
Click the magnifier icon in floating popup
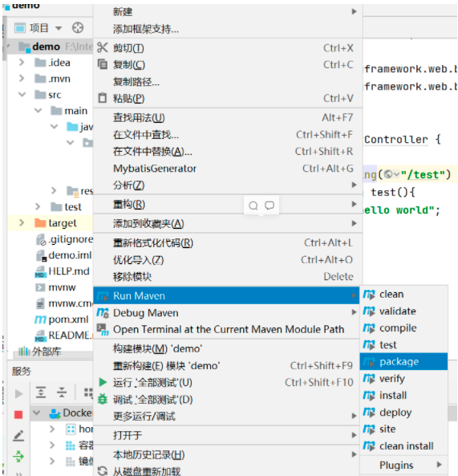253,205
